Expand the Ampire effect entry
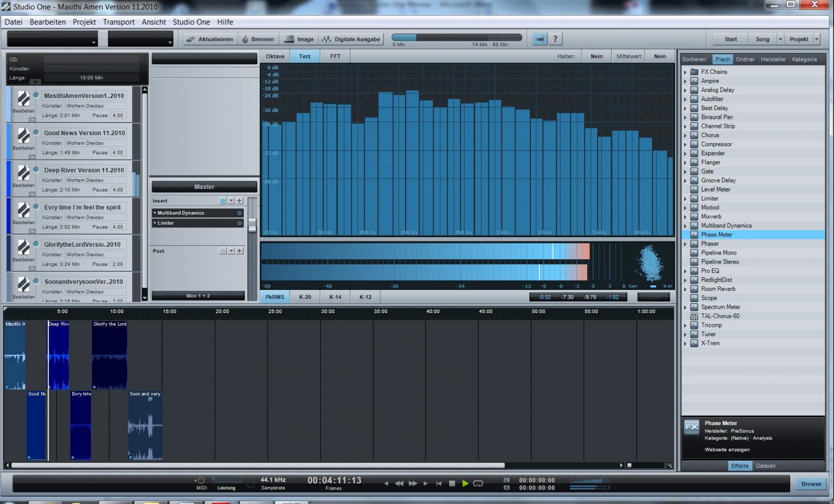This screenshot has width=834, height=504. click(685, 81)
